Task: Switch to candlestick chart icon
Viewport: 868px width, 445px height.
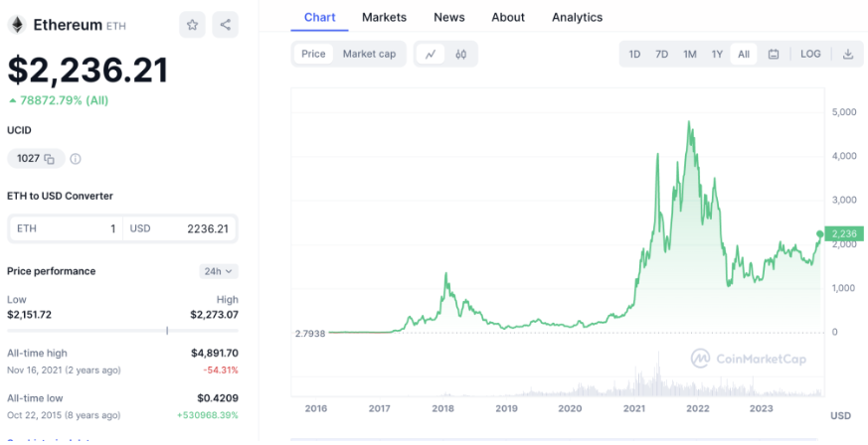Action: (x=460, y=54)
